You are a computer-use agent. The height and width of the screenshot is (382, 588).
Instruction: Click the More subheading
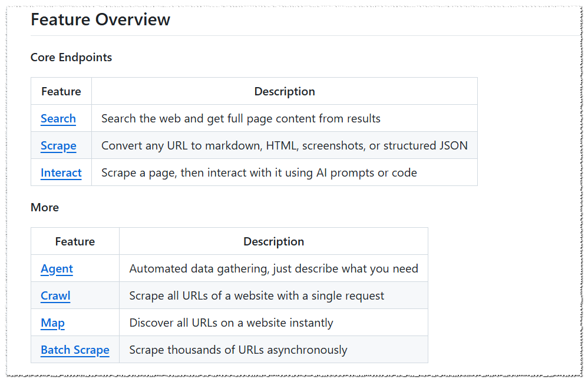[x=45, y=207]
